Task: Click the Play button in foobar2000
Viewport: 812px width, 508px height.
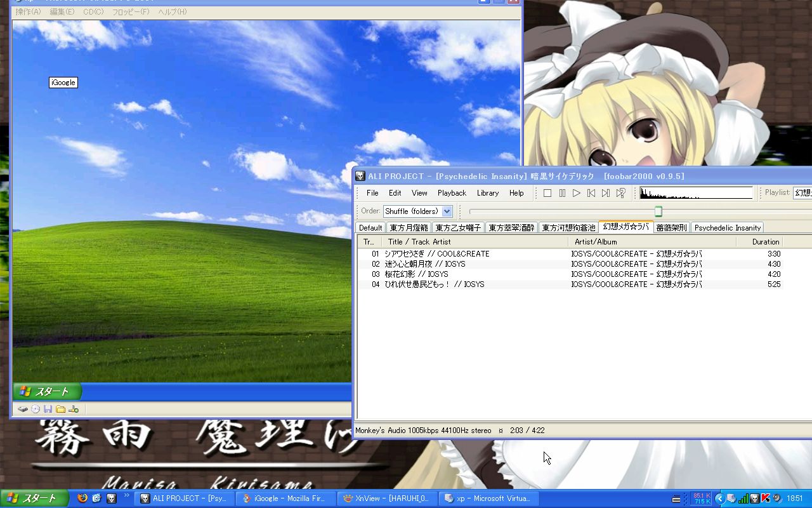Action: (x=577, y=193)
